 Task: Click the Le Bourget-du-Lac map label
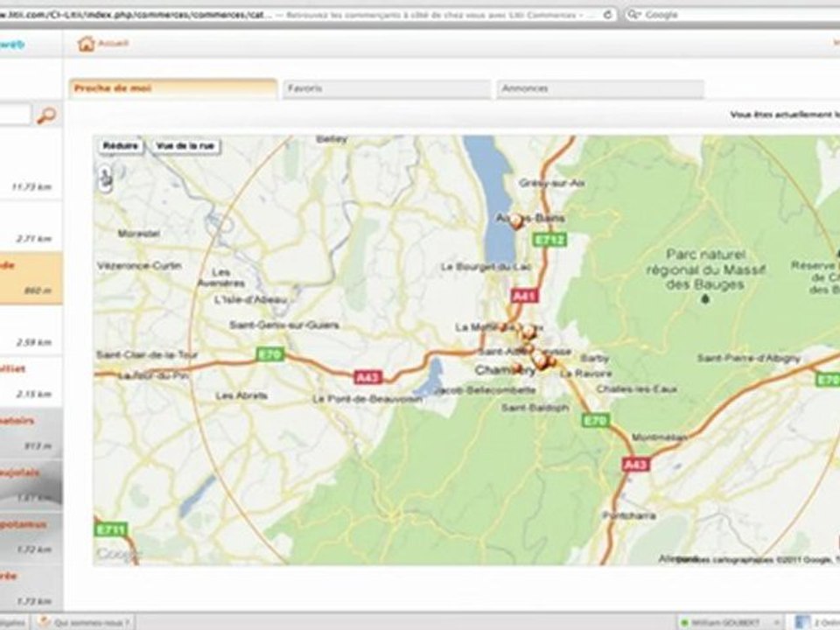486,267
